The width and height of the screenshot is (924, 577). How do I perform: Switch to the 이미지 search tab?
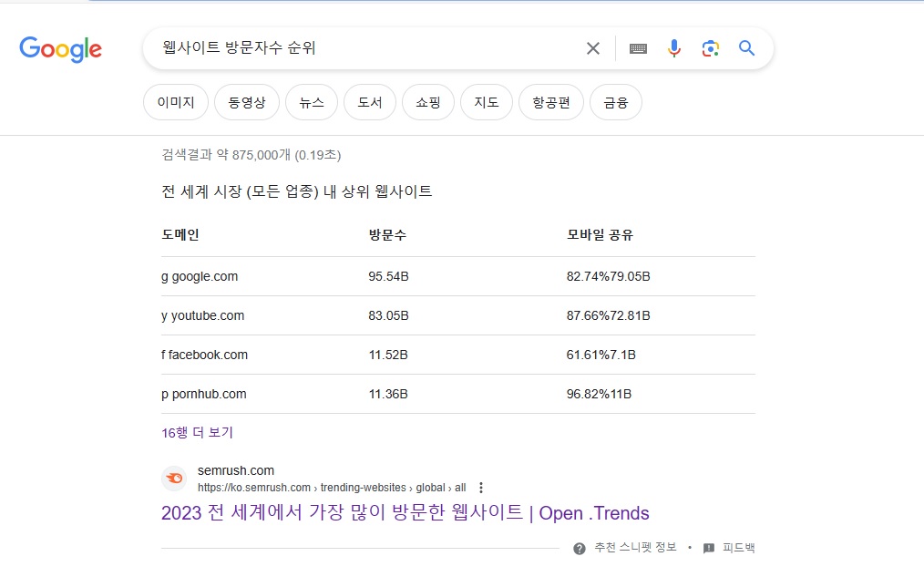tap(175, 102)
